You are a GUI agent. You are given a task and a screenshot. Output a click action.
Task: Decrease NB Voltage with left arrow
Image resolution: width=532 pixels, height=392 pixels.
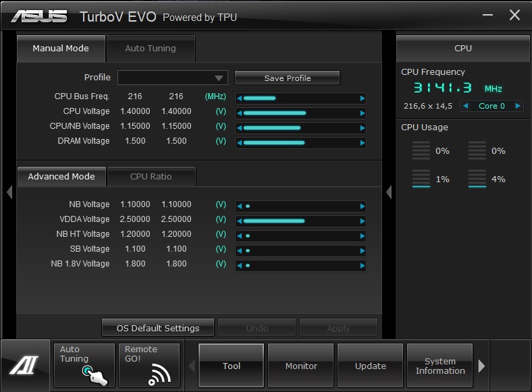pos(240,206)
